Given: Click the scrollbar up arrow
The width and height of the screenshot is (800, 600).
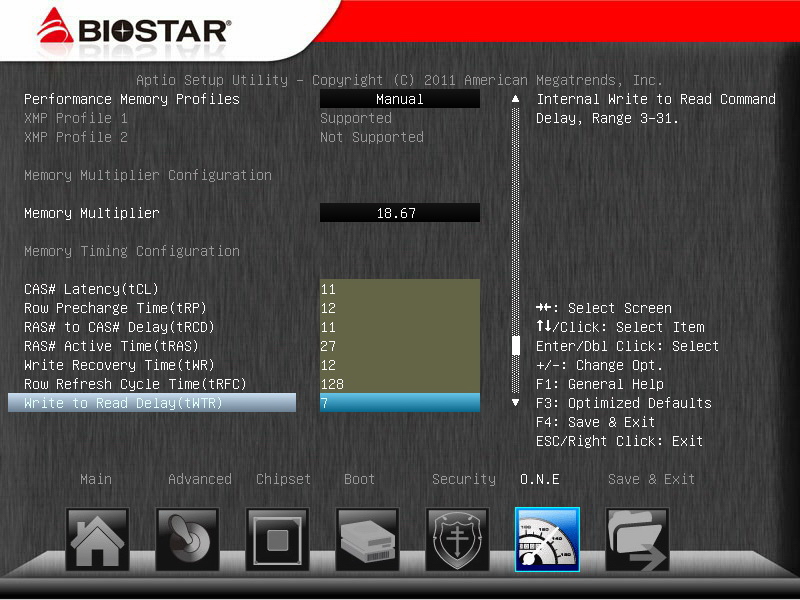Looking at the screenshot, I should tap(515, 98).
